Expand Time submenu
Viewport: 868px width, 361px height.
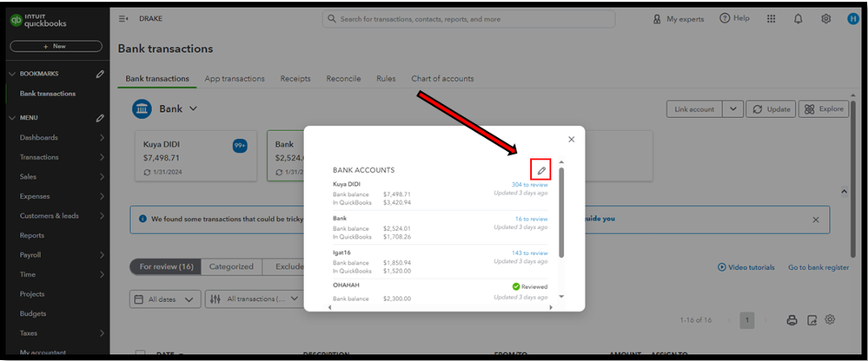click(102, 274)
